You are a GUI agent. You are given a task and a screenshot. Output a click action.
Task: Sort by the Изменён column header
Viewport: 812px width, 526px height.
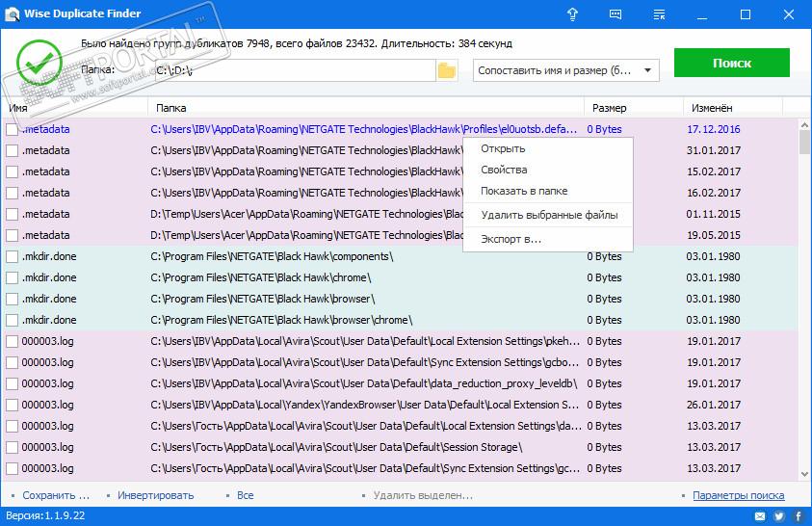733,108
